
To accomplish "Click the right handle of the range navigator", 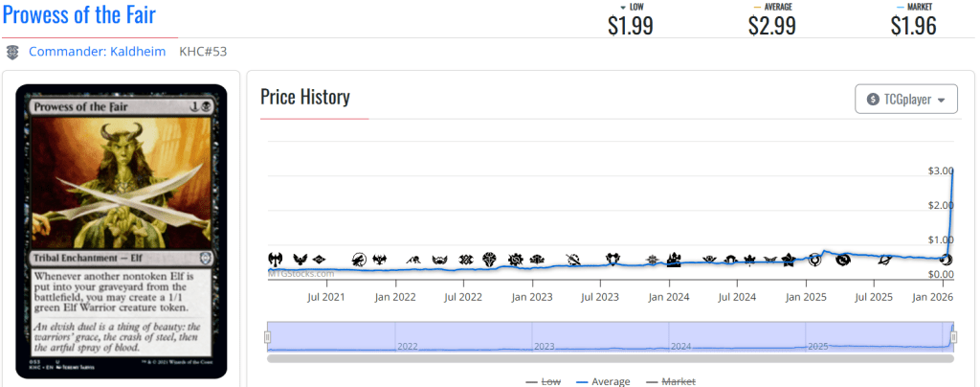I will (953, 336).
